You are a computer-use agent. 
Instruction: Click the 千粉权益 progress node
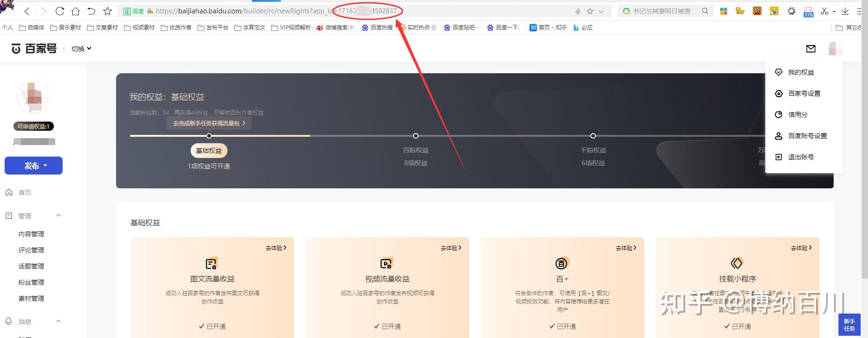point(593,136)
